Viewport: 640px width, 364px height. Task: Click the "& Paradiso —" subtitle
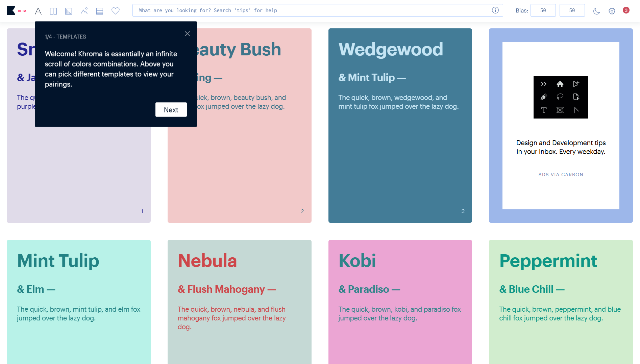(369, 289)
